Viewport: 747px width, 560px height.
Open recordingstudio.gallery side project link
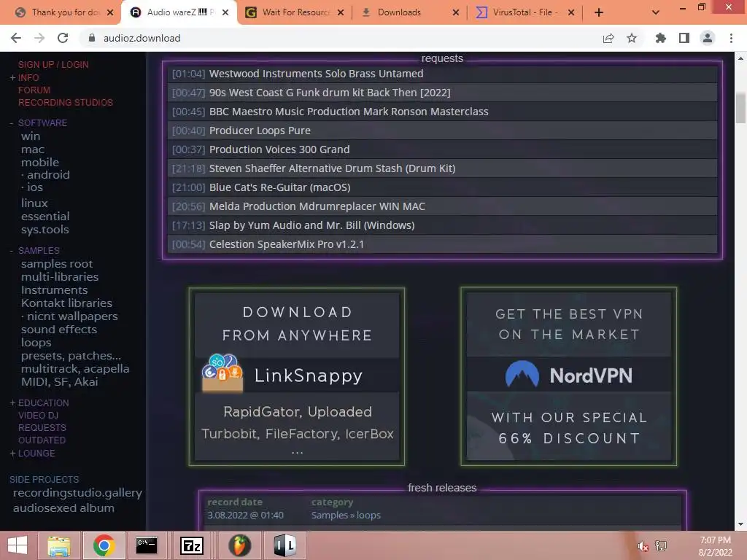click(x=77, y=493)
